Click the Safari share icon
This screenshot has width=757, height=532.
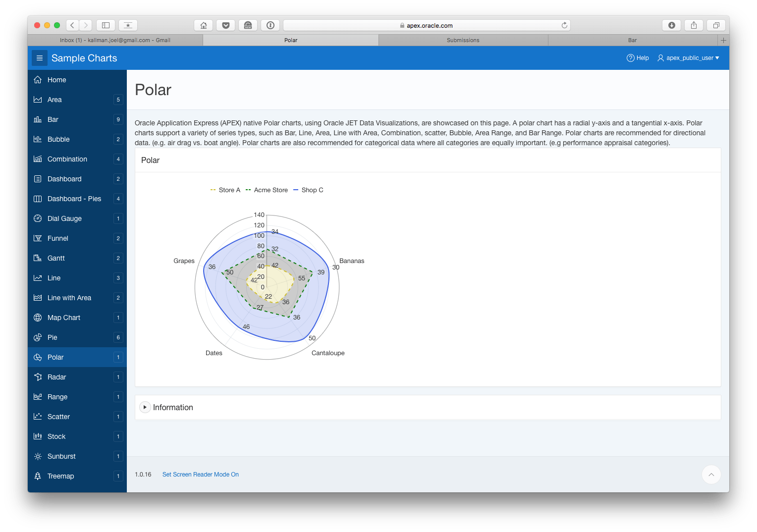694,25
